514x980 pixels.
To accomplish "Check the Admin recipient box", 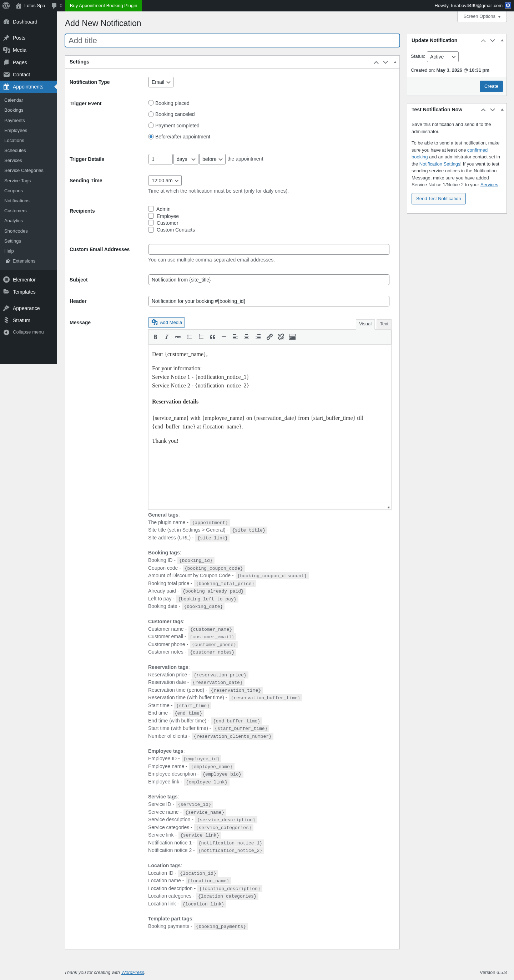I will pos(151,209).
